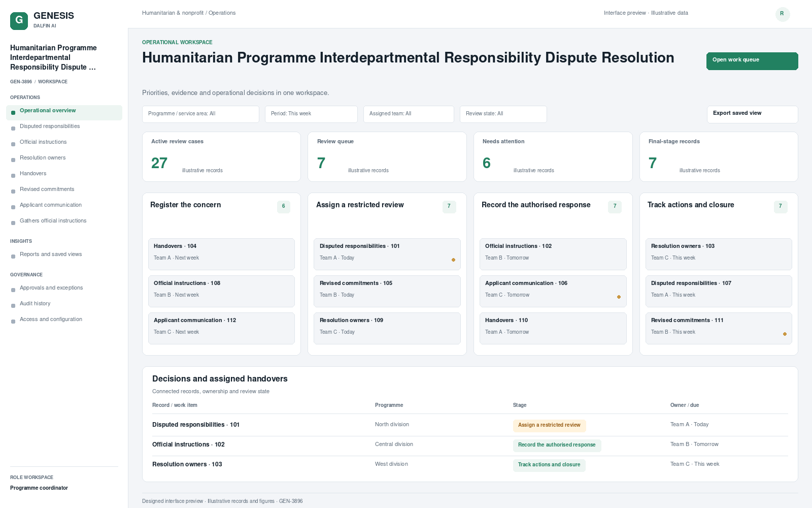Open Resolution owners · 109 card

387,328
